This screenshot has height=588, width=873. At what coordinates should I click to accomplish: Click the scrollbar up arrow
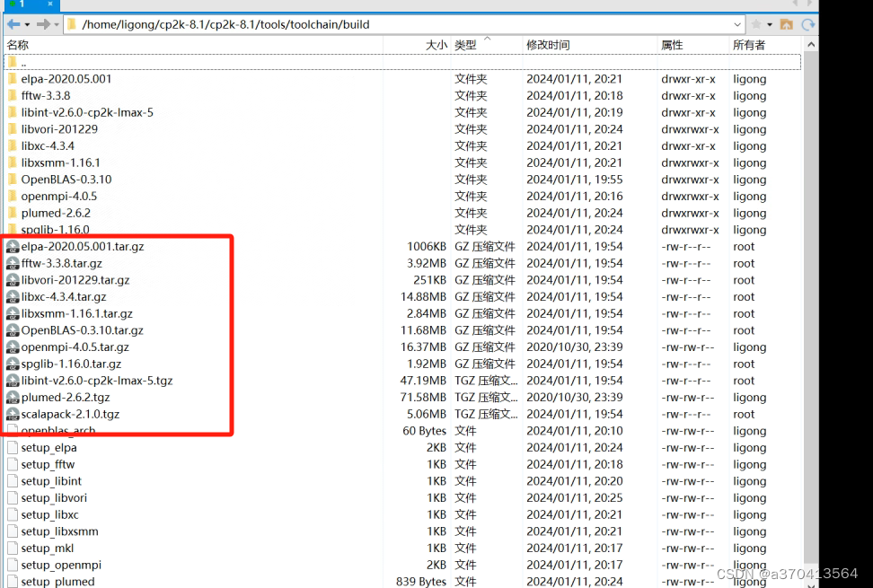click(x=810, y=42)
